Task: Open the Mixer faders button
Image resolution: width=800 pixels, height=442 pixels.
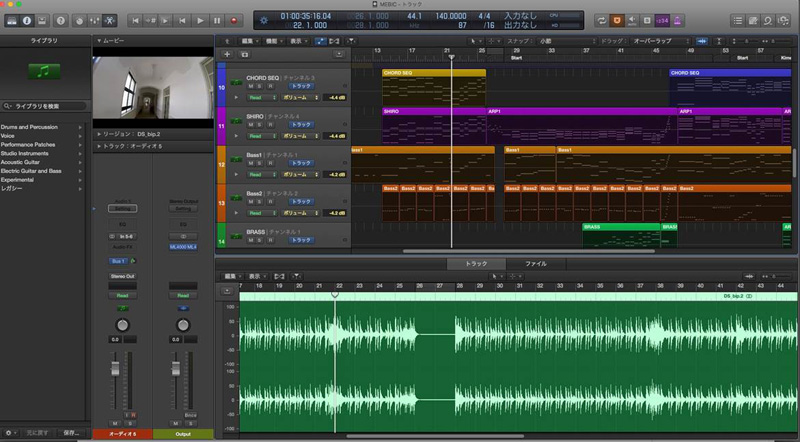Action: tap(94, 21)
